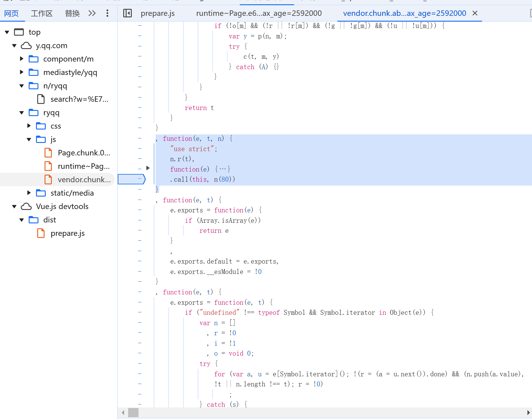Switch to the 替换 tab
The height and width of the screenshot is (419, 532).
pos(72,13)
